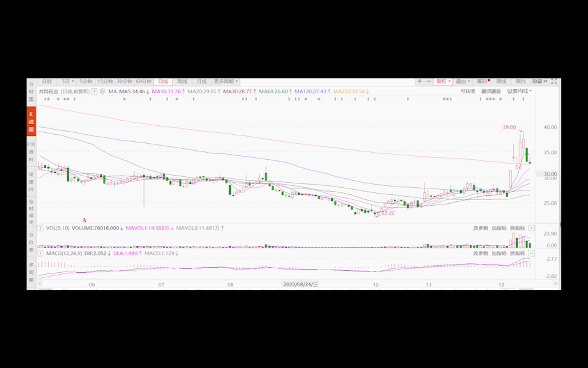Click the 2022/08/24 date label
The width and height of the screenshot is (588, 368).
pyautogui.click(x=301, y=284)
